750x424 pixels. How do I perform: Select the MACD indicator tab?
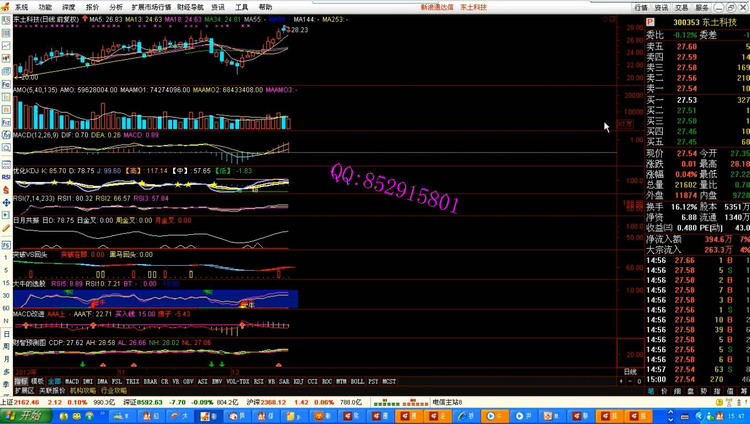click(x=72, y=381)
